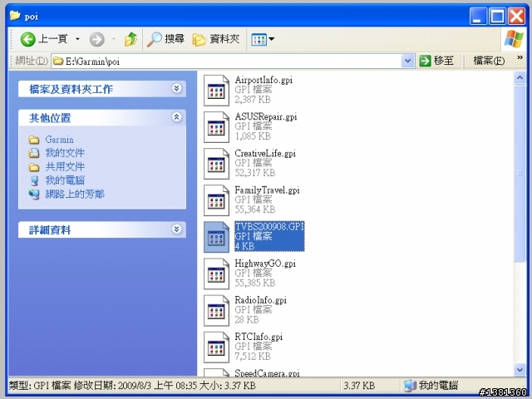Go up one folder level icon
The width and height of the screenshot is (532, 399).
tap(131, 39)
